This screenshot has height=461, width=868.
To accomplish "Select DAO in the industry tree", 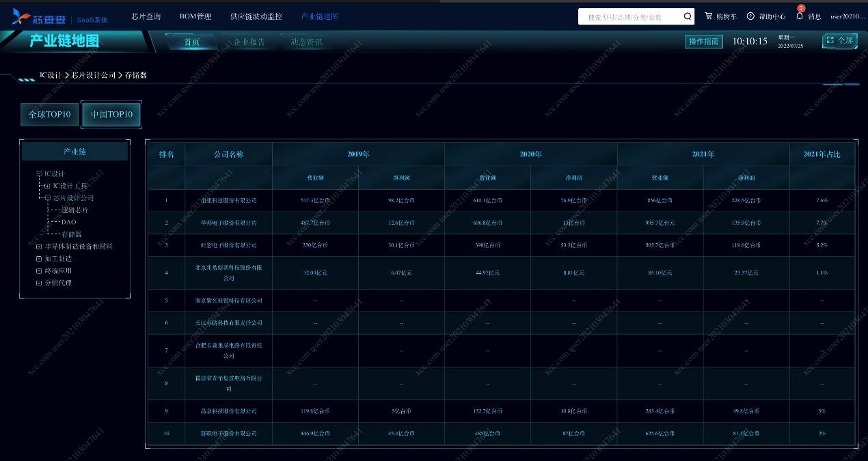I will 69,222.
